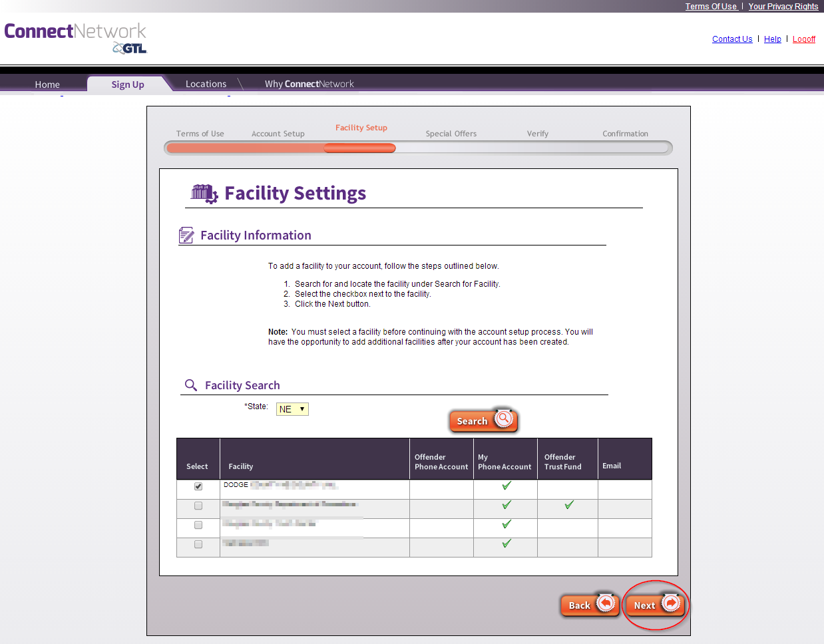Open the State dropdown showing NE

(292, 409)
